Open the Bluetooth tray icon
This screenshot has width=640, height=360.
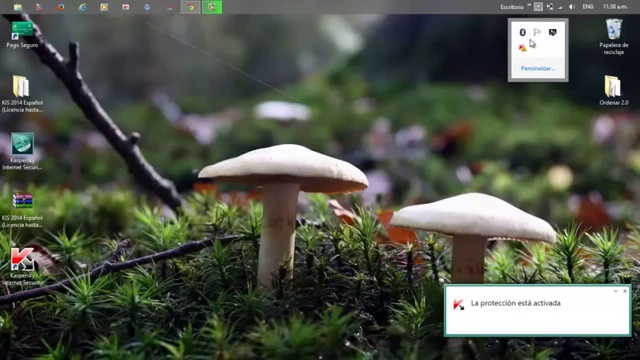pos(522,32)
